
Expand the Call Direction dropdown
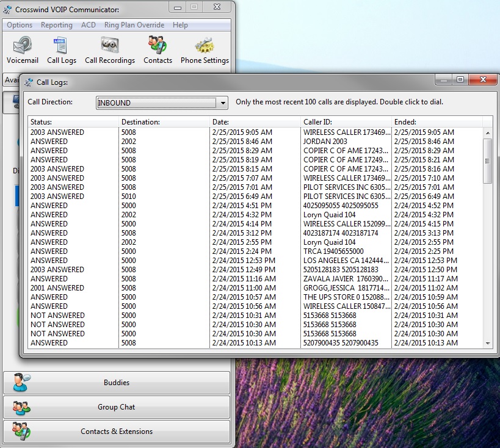tap(223, 103)
